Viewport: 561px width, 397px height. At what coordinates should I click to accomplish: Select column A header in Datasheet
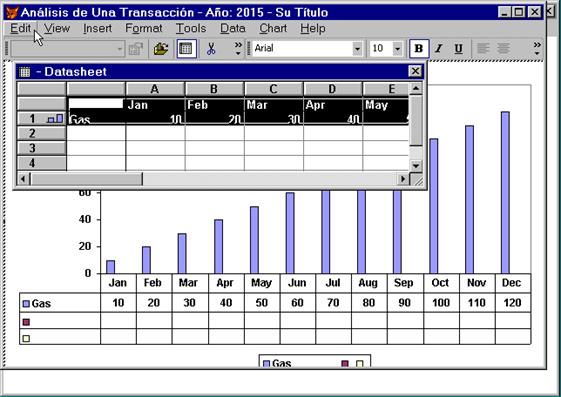[155, 89]
